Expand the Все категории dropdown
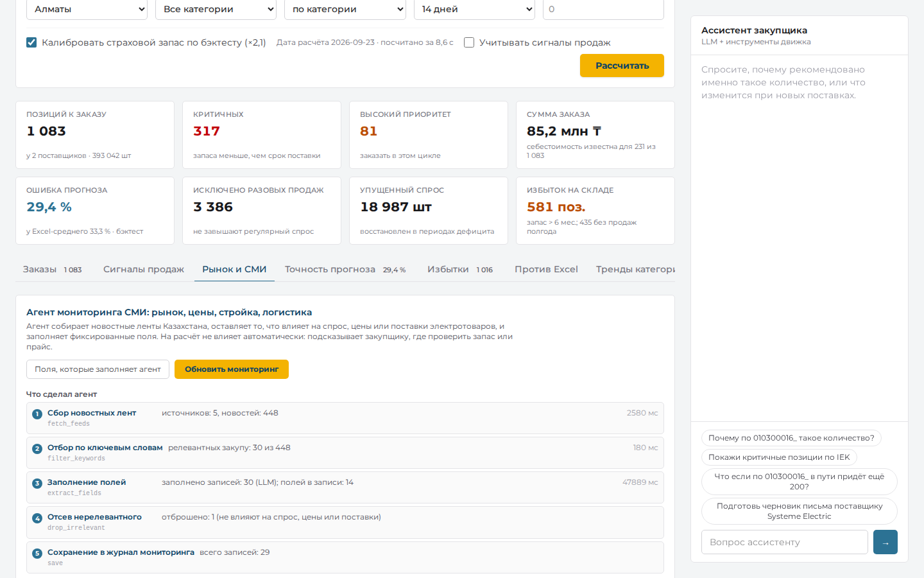 coord(216,9)
